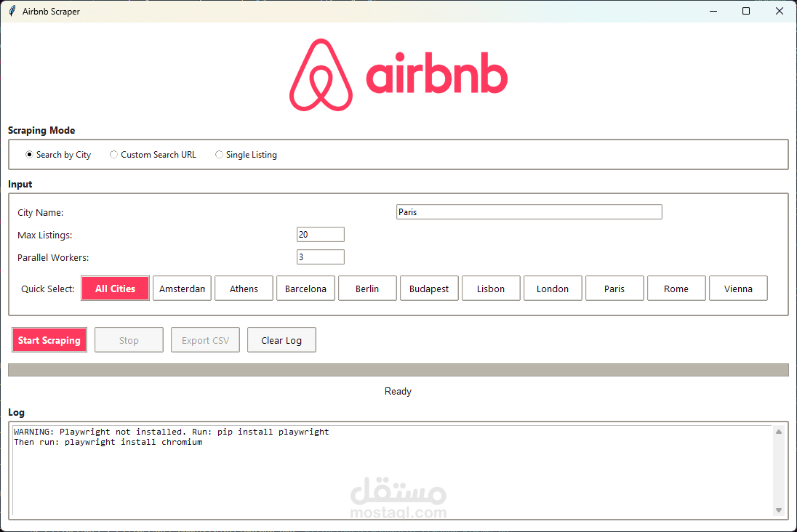Click the 'Max Listings:' label
Image resolution: width=797 pixels, height=532 pixels.
click(x=45, y=235)
